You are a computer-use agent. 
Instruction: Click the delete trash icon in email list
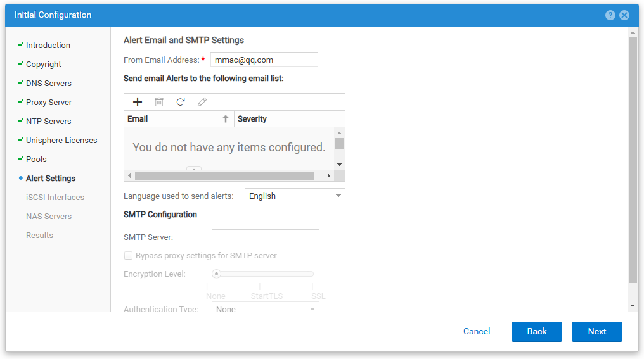[159, 102]
